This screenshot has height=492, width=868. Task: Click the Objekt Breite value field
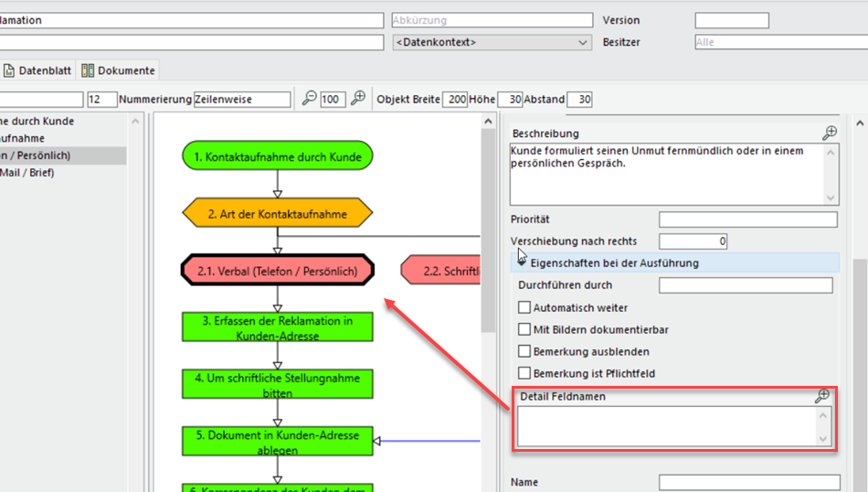(454, 99)
